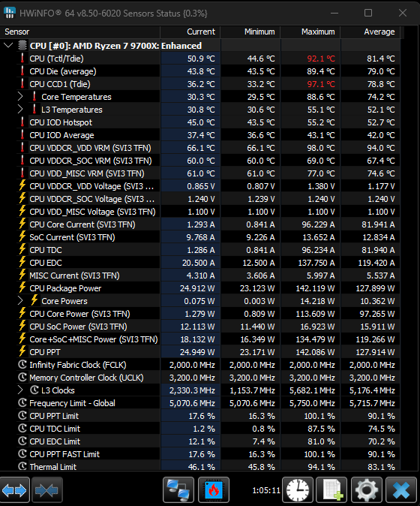Click the Maximum column header
Screen dimensions: 420x506
click(x=310, y=32)
